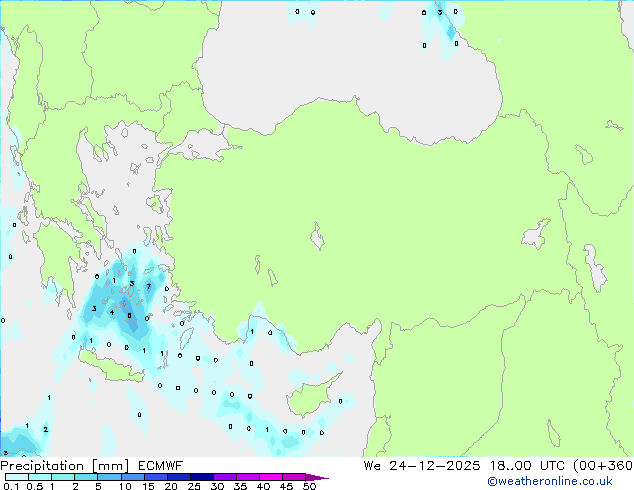Click the above-50 arrow tip of the legend

tap(317, 478)
